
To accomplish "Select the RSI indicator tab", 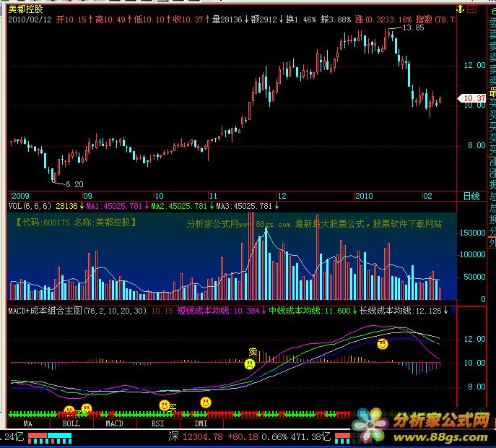I will (158, 423).
